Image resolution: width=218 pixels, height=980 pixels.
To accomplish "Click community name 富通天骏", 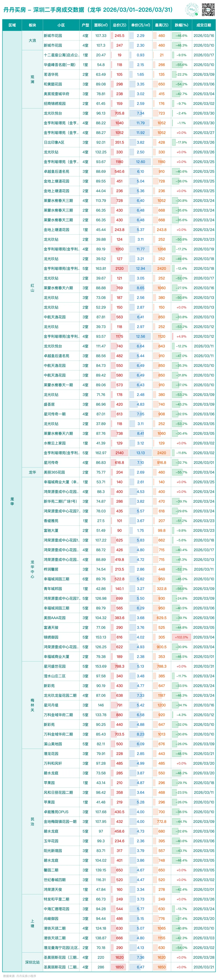I will click(x=51, y=627).
